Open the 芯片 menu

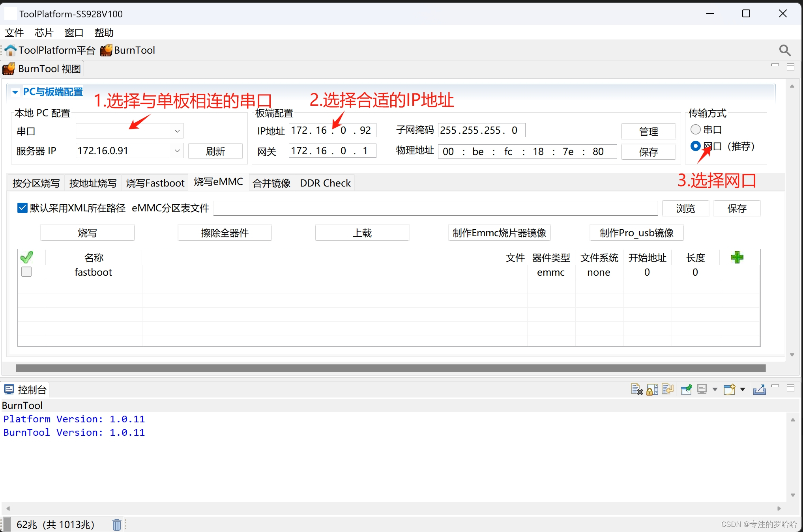click(44, 33)
